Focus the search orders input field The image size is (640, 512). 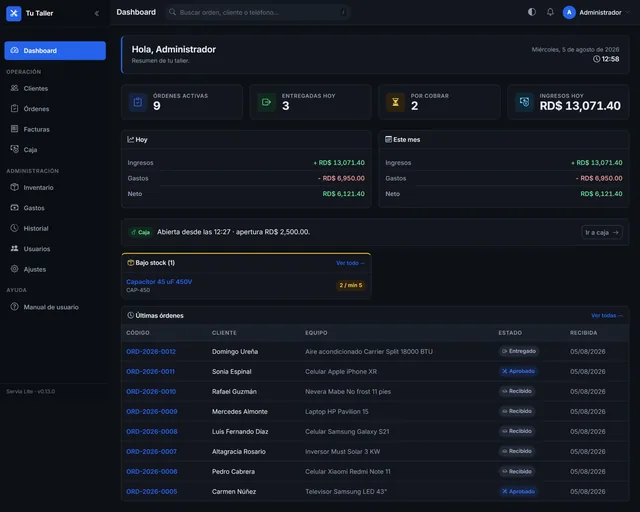258,12
